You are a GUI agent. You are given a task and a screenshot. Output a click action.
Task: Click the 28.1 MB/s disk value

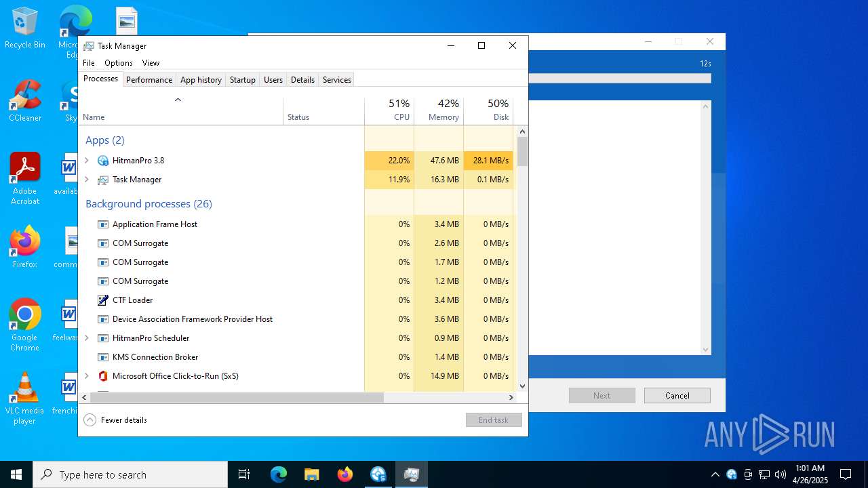(x=490, y=161)
